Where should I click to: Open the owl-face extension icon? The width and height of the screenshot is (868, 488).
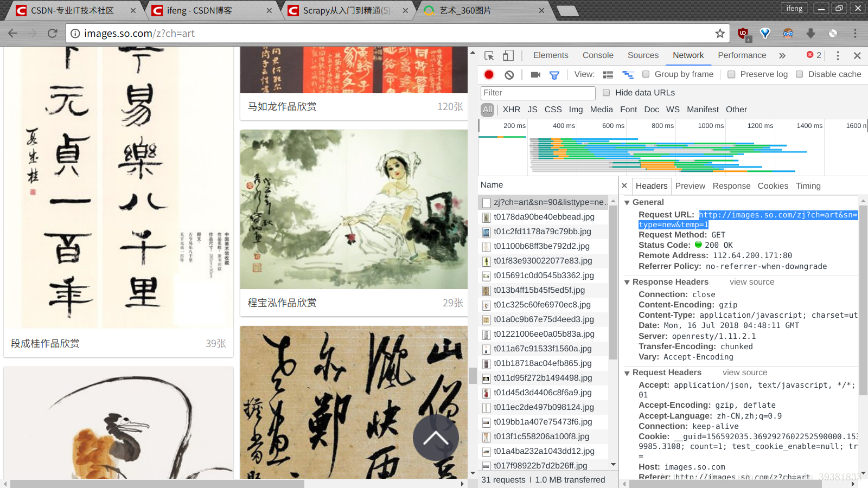[788, 33]
